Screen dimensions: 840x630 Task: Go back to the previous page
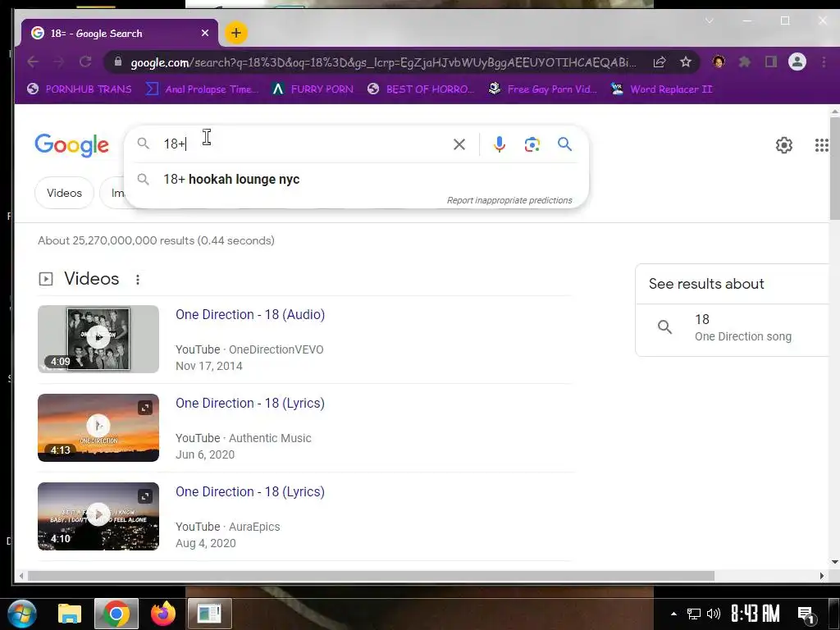[x=33, y=62]
